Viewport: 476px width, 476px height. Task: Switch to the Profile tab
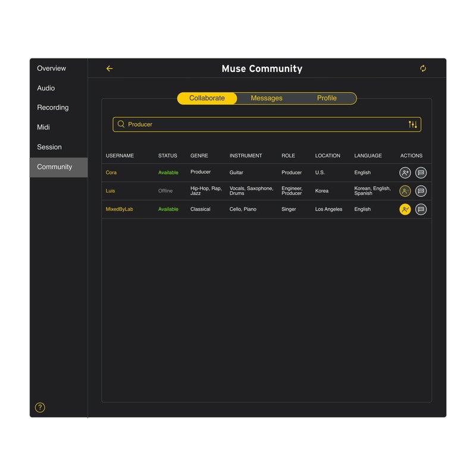click(x=327, y=98)
